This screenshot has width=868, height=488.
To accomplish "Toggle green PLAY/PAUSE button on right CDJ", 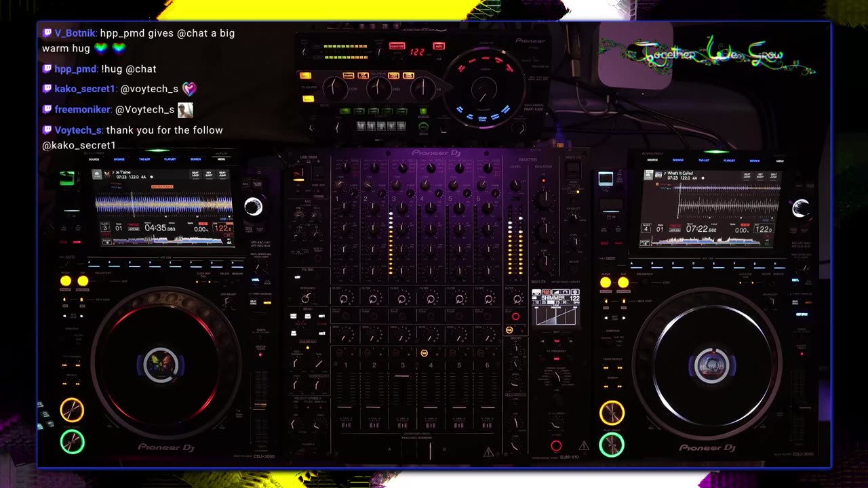I will pyautogui.click(x=612, y=445).
